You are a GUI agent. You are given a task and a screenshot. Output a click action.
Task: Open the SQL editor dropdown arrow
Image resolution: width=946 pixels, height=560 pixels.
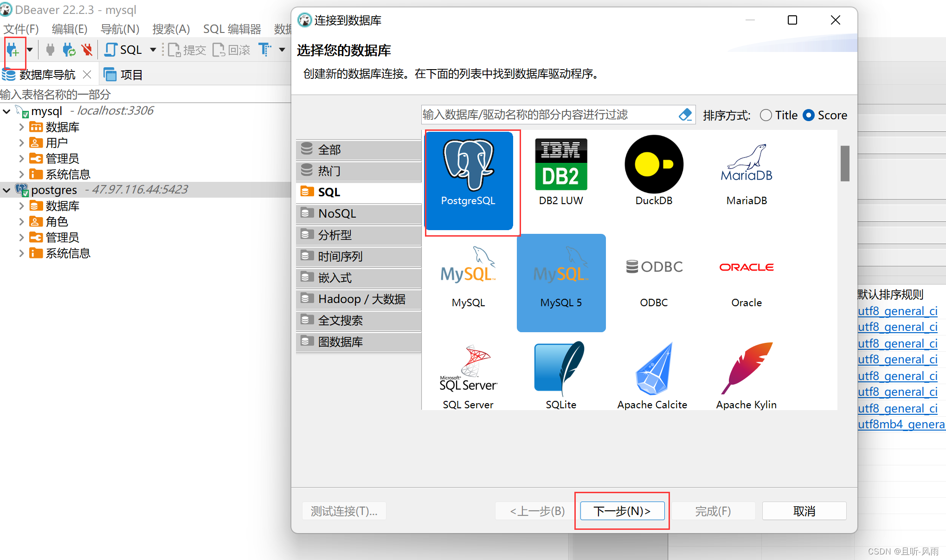(153, 50)
